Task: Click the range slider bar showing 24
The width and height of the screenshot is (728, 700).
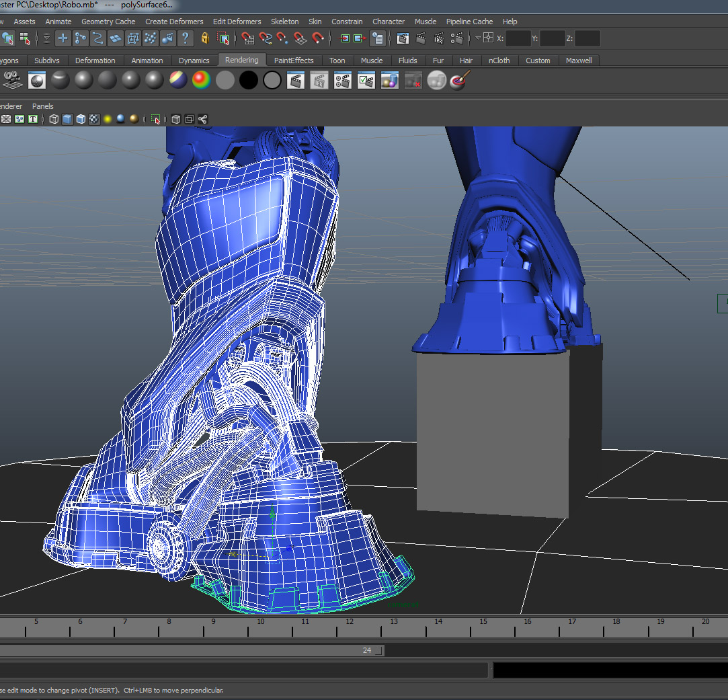Action: [192, 650]
